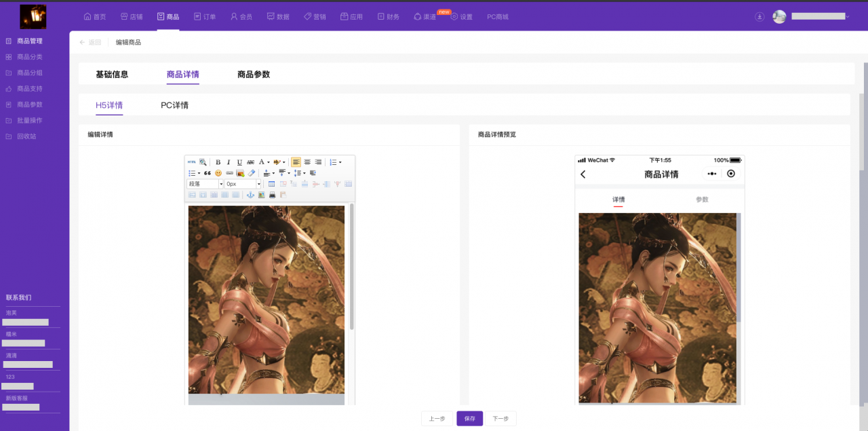The width and height of the screenshot is (868, 431).
Task: Toggle align left in the editor toolbar
Action: click(x=296, y=162)
